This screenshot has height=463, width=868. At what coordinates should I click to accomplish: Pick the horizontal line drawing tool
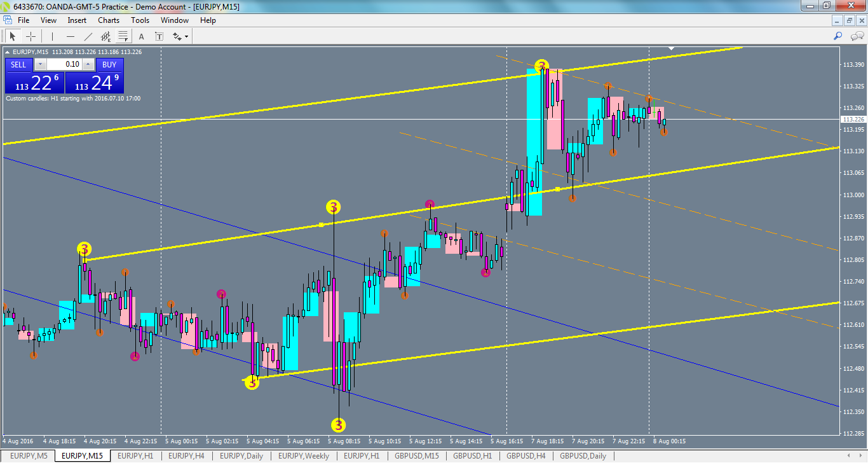(71, 36)
